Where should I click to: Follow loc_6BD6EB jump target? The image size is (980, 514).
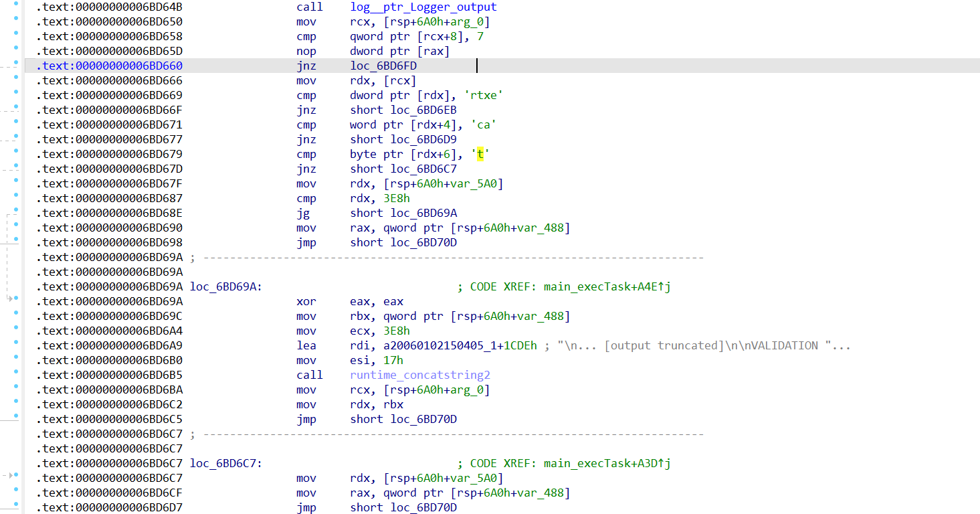[423, 110]
